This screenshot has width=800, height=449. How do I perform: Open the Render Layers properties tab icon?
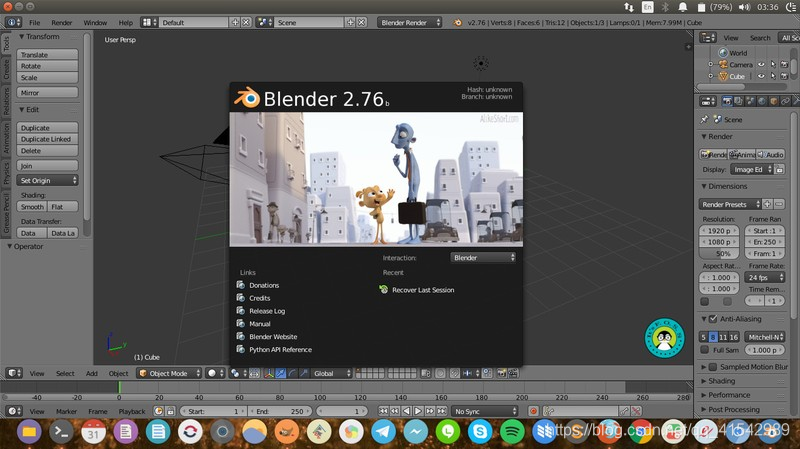coord(738,102)
